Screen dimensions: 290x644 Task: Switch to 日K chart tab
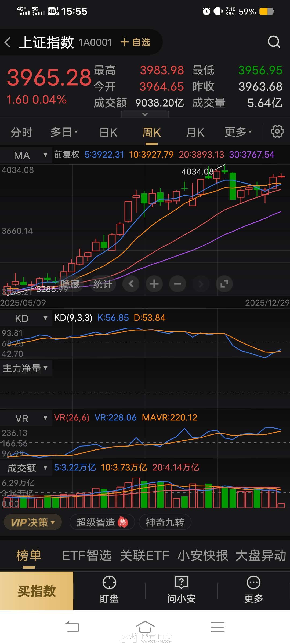coord(108,133)
